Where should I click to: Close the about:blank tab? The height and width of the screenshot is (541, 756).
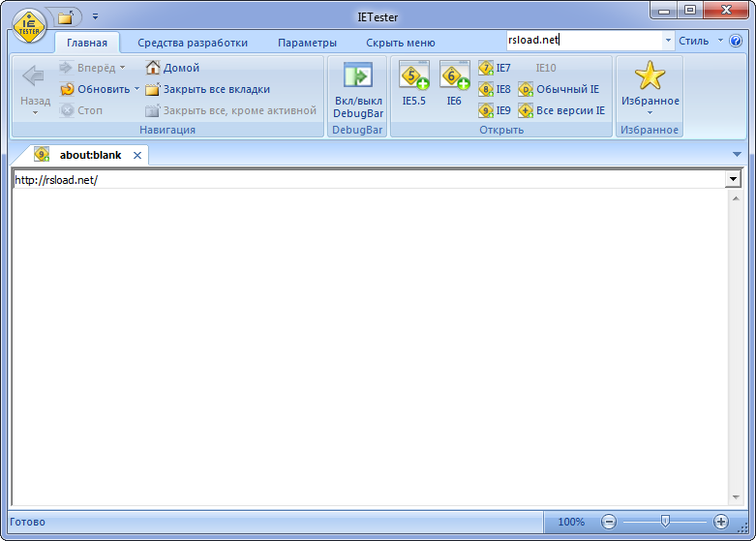(x=137, y=155)
